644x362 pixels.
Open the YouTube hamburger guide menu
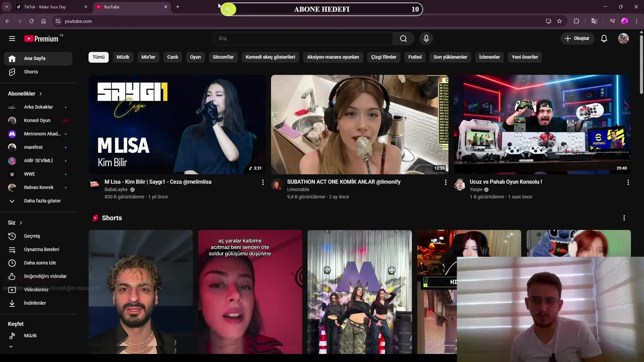point(12,39)
